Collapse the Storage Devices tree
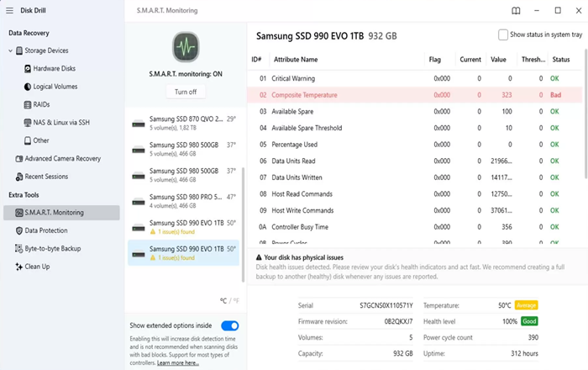The height and width of the screenshot is (370, 588). pyautogui.click(x=10, y=50)
